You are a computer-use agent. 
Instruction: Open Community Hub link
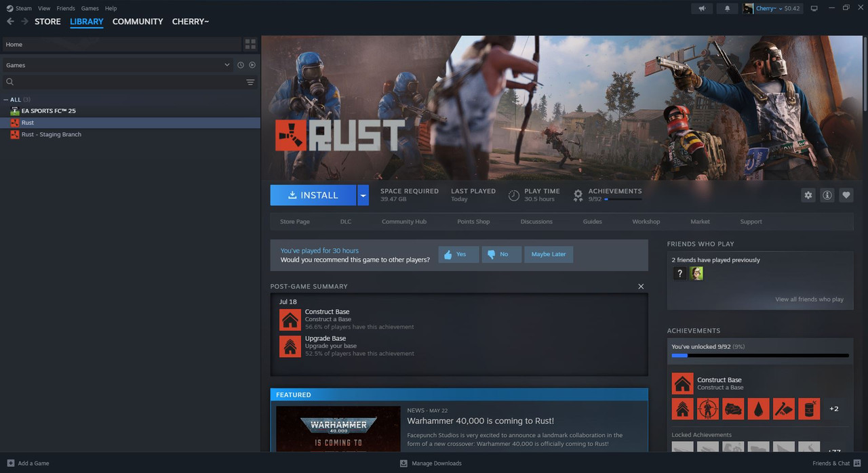coord(404,222)
